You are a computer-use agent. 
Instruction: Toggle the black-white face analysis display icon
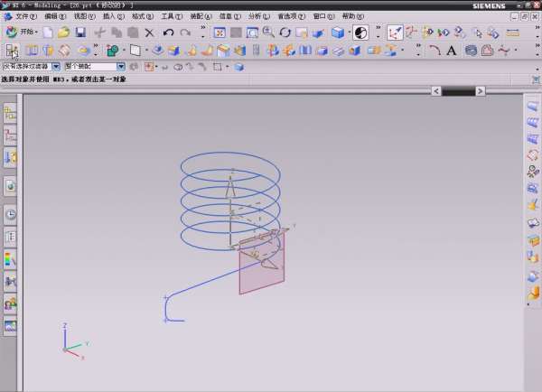click(360, 33)
